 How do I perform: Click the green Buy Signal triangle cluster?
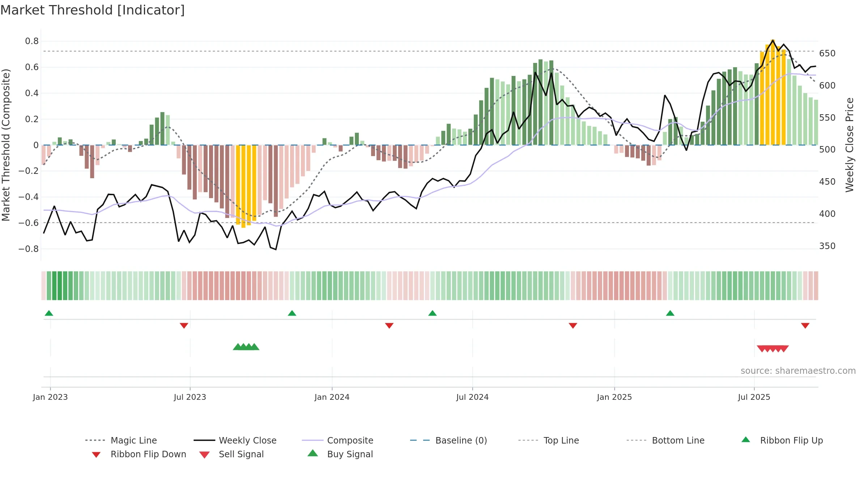246,347
